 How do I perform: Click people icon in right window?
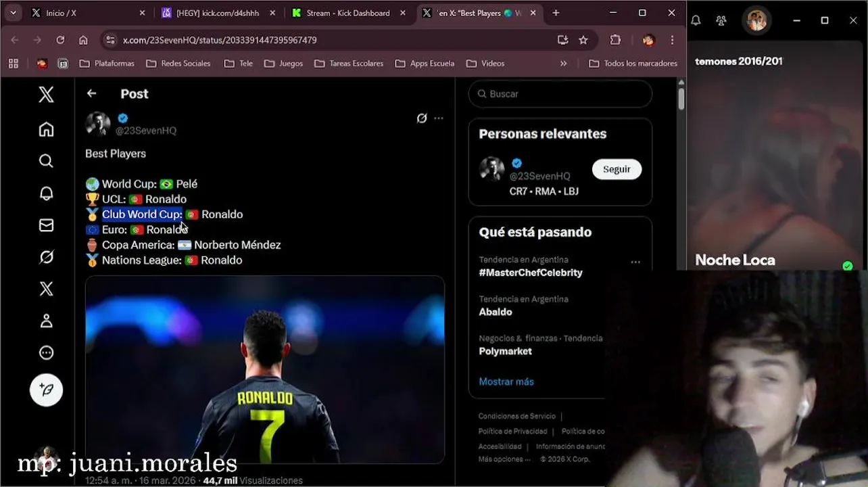(721, 21)
